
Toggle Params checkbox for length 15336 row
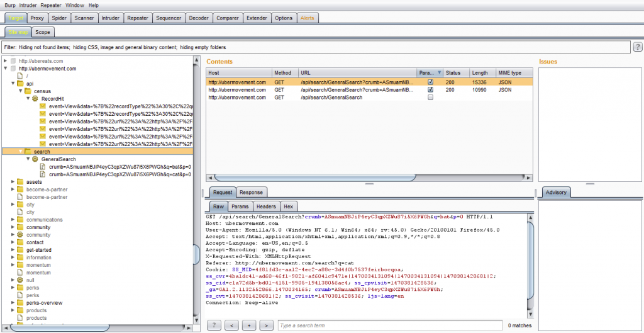430,82
